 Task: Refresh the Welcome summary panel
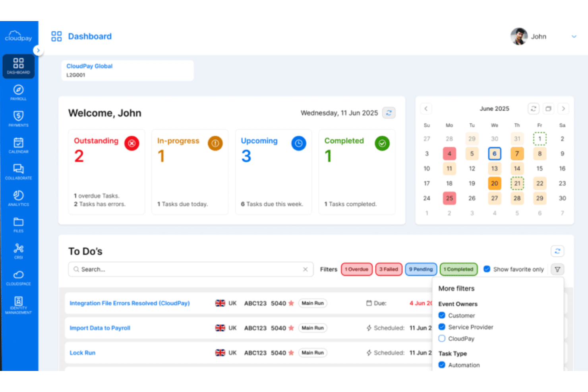(389, 113)
